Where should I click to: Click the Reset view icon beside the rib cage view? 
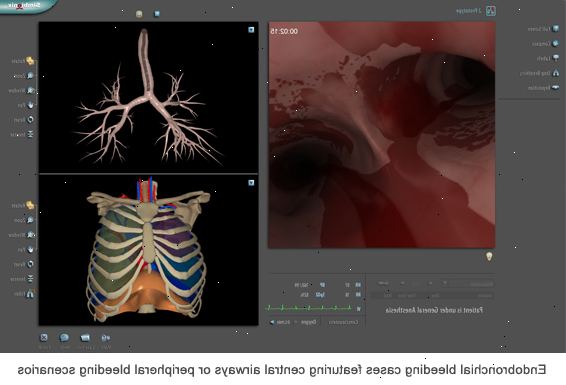[30, 264]
